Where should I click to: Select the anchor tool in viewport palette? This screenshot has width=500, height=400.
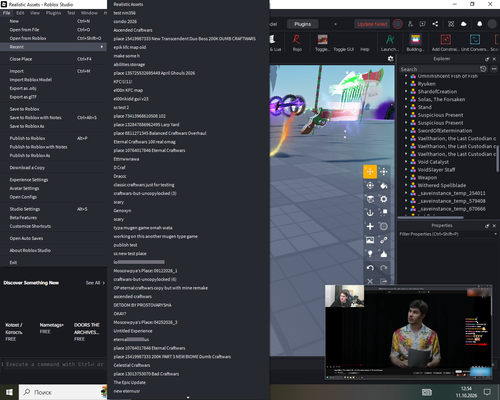click(370, 212)
